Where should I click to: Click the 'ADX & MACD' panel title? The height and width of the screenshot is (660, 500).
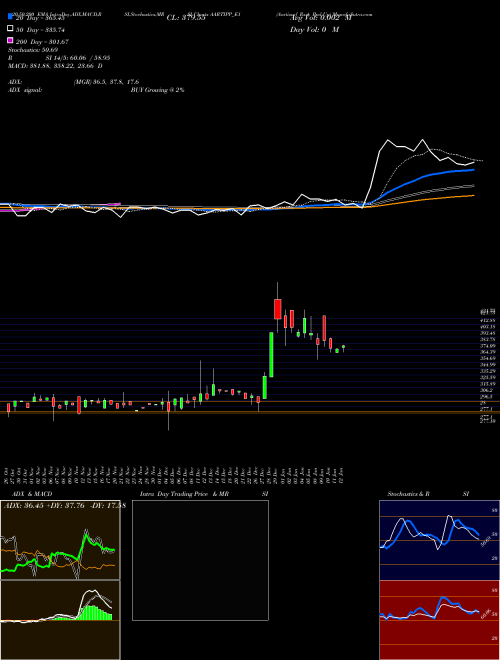pyautogui.click(x=32, y=494)
